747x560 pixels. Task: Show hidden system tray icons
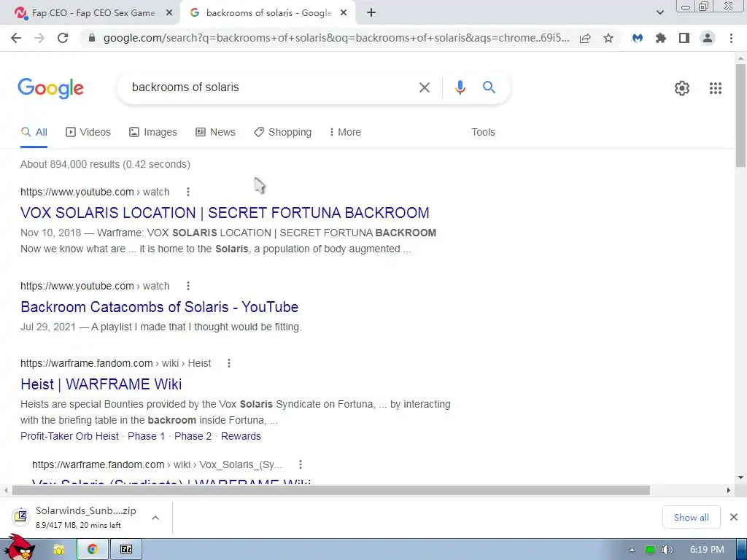[x=632, y=550]
